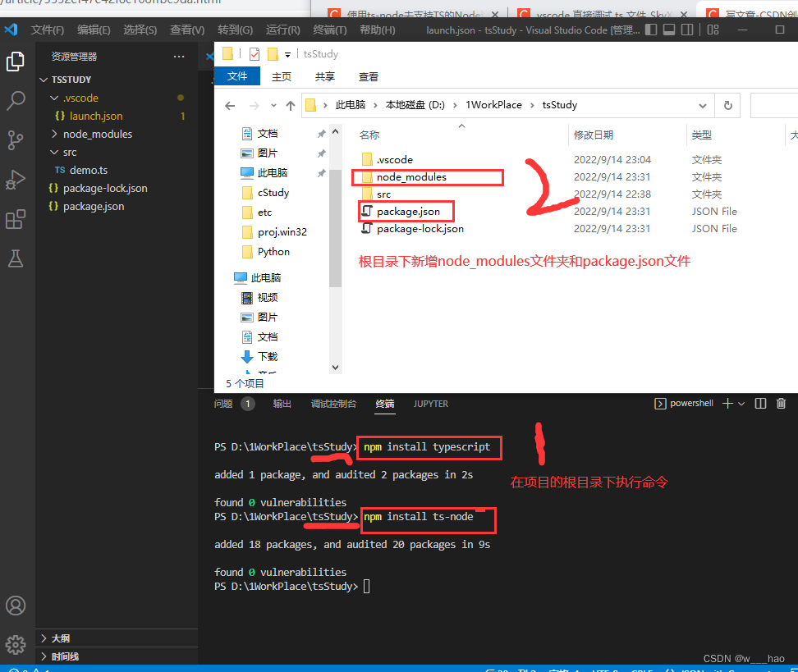
Task: Switch to the 调试控制台 tab
Action: click(333, 404)
